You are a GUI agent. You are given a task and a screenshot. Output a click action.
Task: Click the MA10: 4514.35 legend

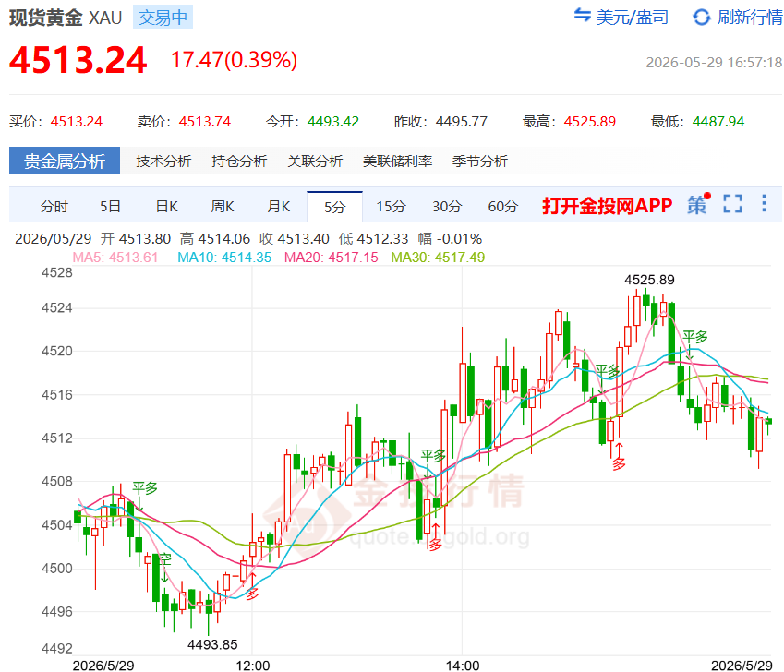[x=224, y=258]
